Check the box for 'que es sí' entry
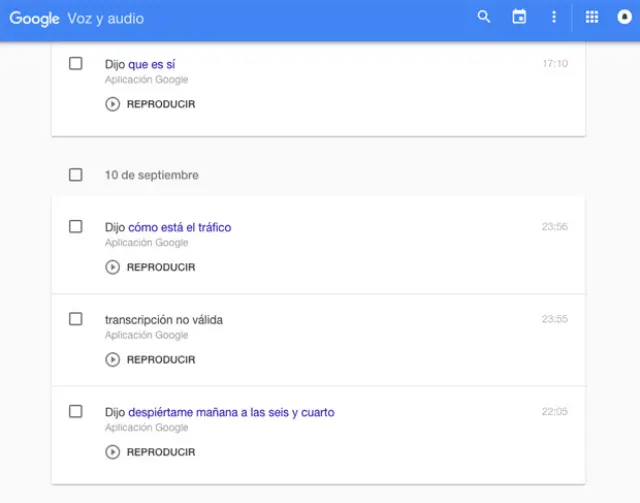Viewport: 640px width, 503px height. coord(76,64)
